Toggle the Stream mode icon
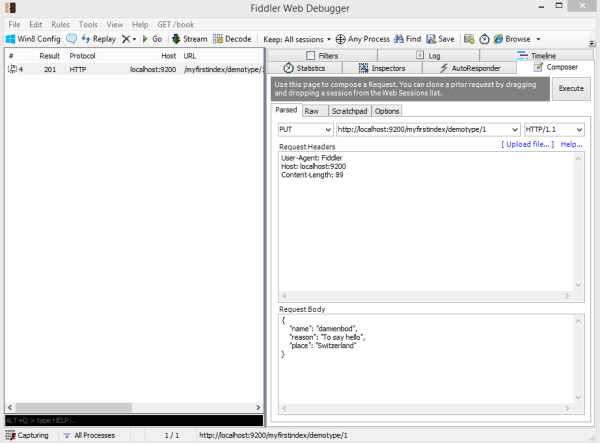The width and height of the screenshot is (600, 443). [175, 39]
